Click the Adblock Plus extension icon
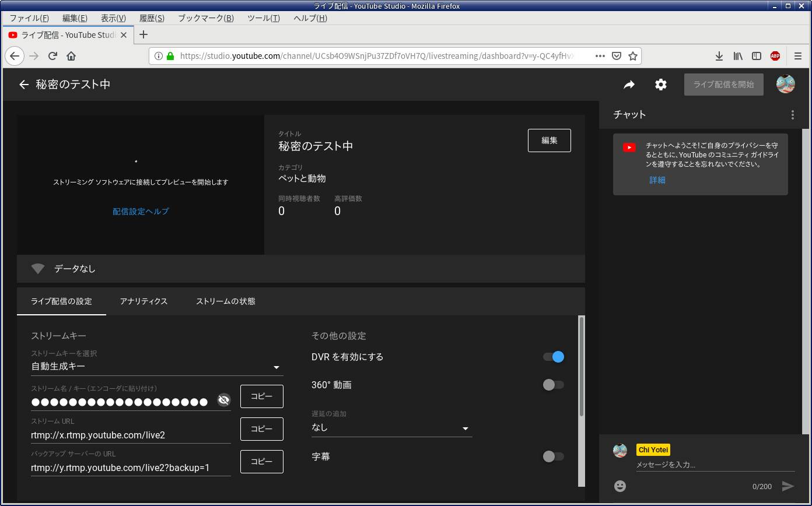 click(x=775, y=56)
